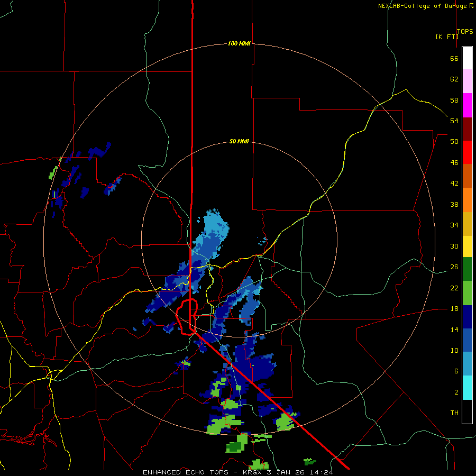Click the dark orange 42-46 kft swatch

pyautogui.click(x=467, y=176)
